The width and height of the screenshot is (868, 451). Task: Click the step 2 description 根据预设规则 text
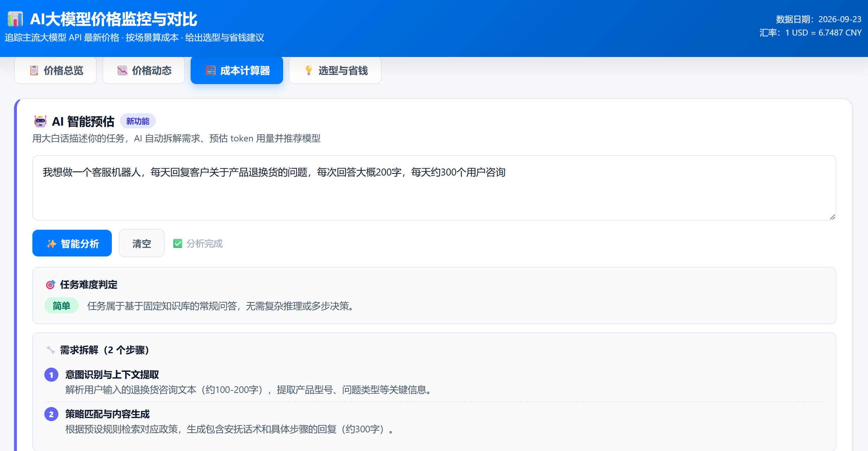pyautogui.click(x=230, y=429)
